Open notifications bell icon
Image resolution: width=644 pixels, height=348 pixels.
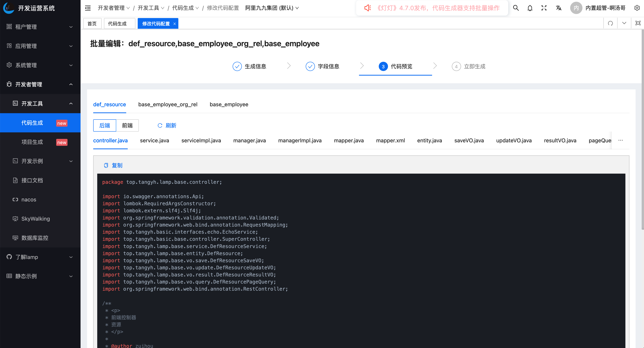530,8
